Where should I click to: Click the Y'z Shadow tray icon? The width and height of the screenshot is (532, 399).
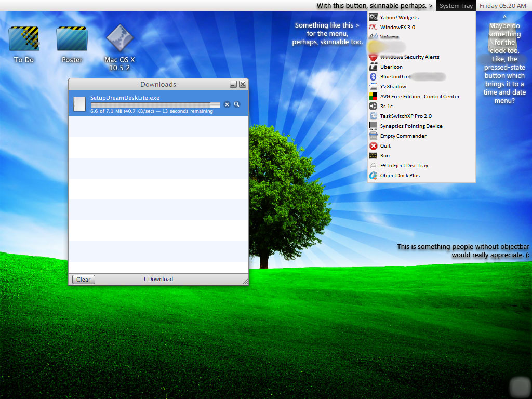[373, 87]
